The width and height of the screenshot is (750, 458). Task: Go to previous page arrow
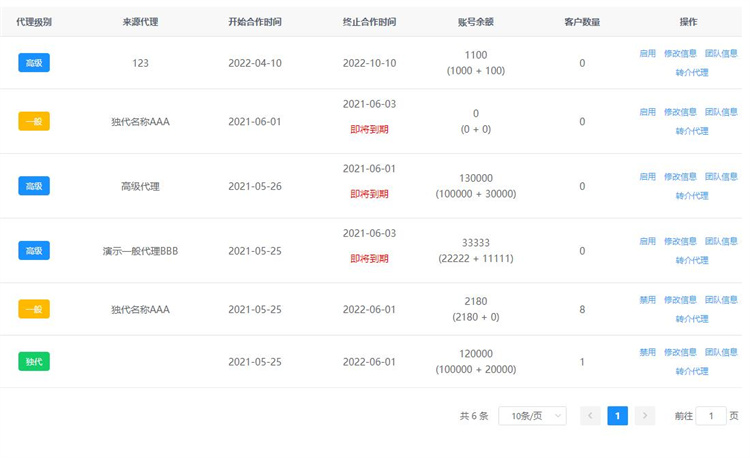click(x=590, y=416)
